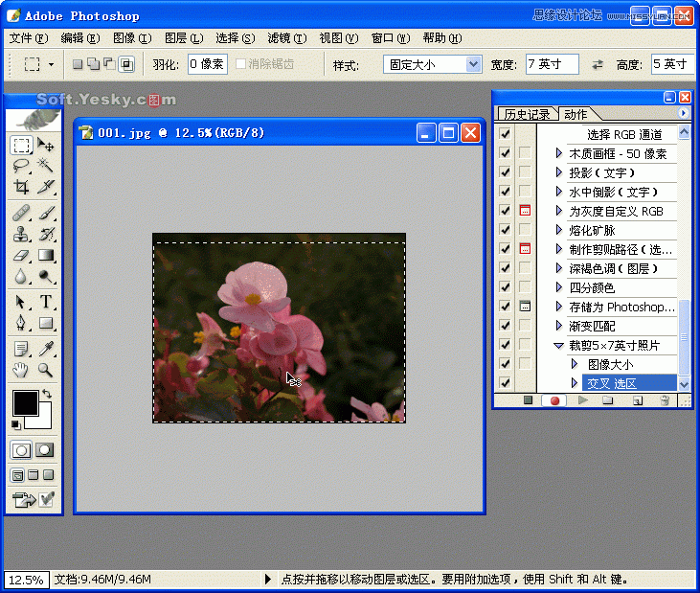Select the Path Selection tool
Screen dimensions: 700x593
coord(21,302)
